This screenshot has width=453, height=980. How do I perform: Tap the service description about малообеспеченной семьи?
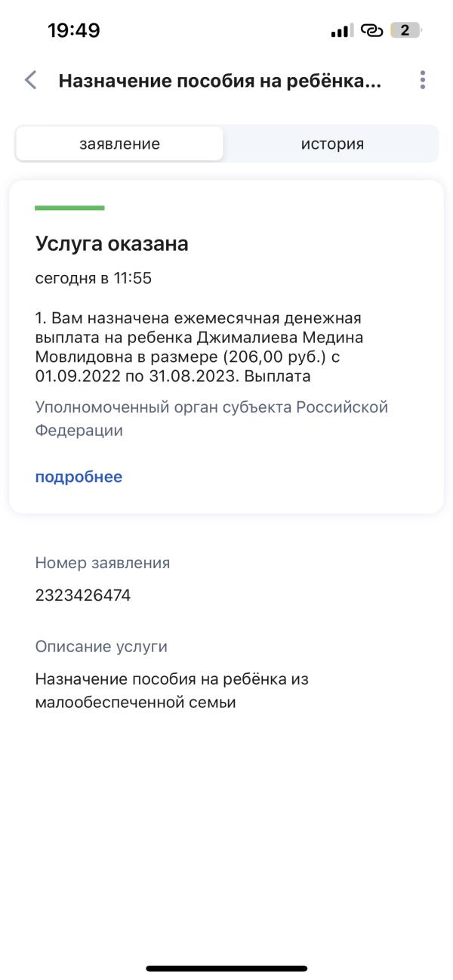click(x=172, y=691)
